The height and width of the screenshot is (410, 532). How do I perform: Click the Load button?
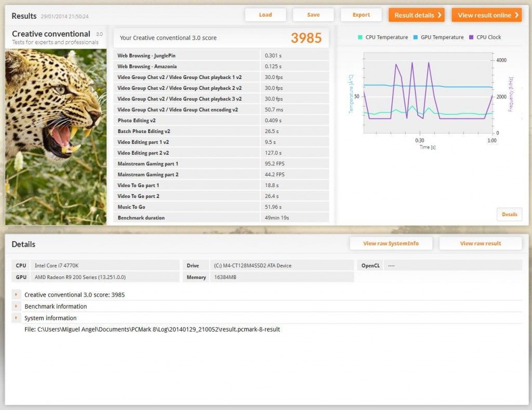pyautogui.click(x=265, y=15)
